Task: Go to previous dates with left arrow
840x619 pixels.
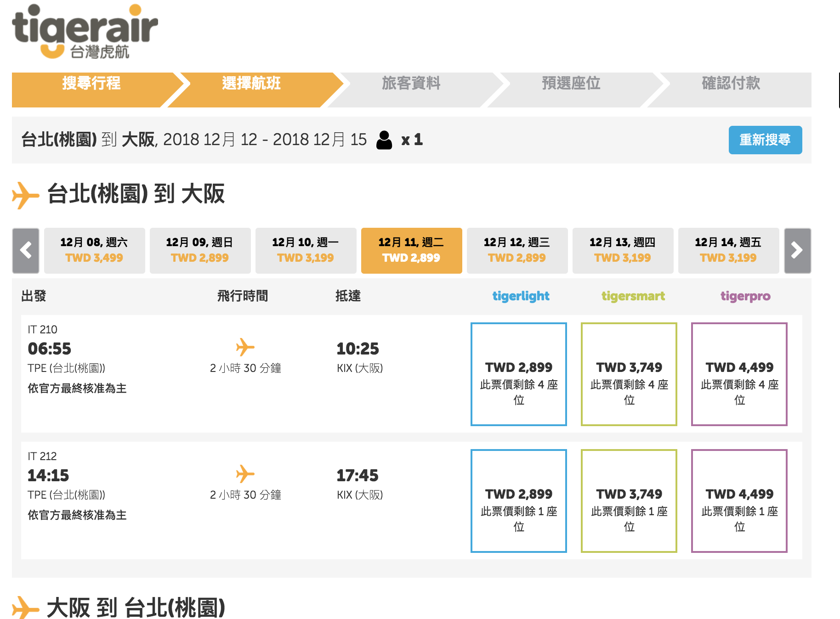Action: coord(26,251)
